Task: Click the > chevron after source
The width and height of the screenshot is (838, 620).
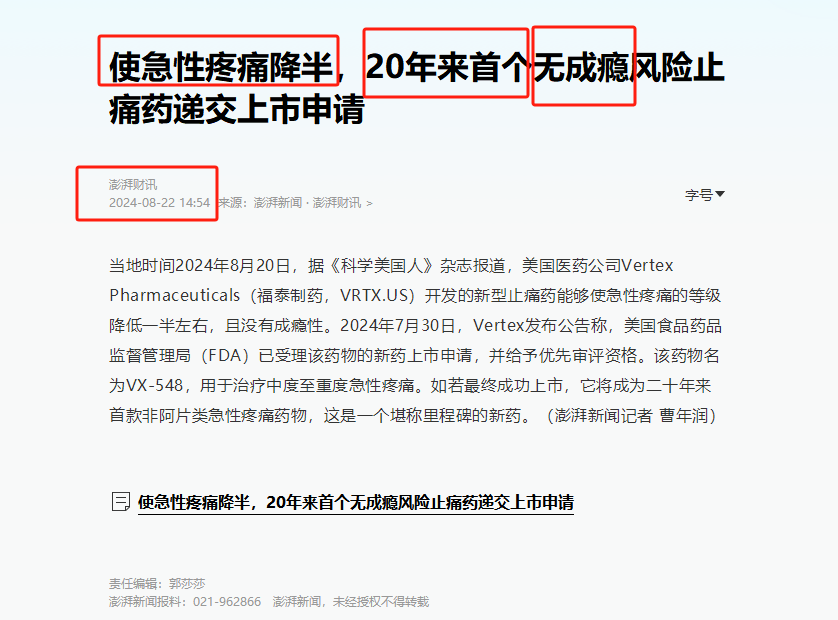Action: (x=369, y=204)
